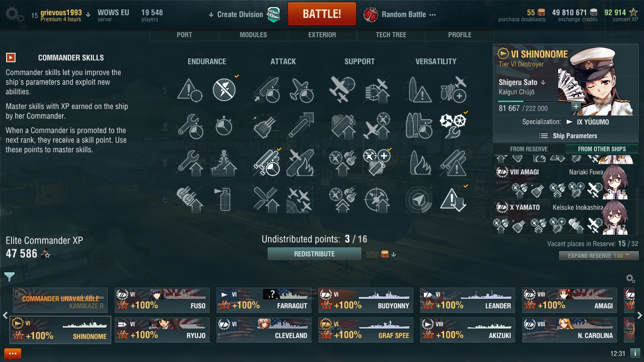Screen dimensions: 644x362
Task: Select the Graf Spee ship thumbnail
Action: click(x=366, y=329)
